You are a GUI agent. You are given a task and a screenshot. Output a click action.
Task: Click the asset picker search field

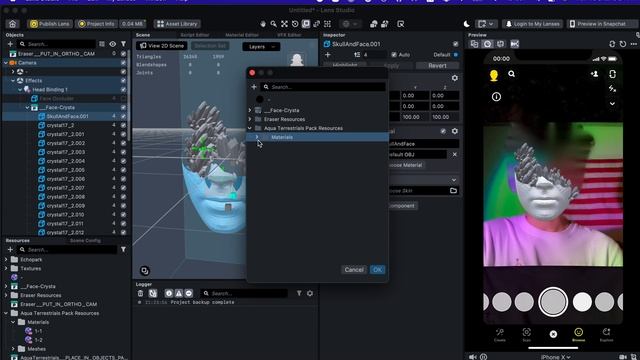[323, 87]
